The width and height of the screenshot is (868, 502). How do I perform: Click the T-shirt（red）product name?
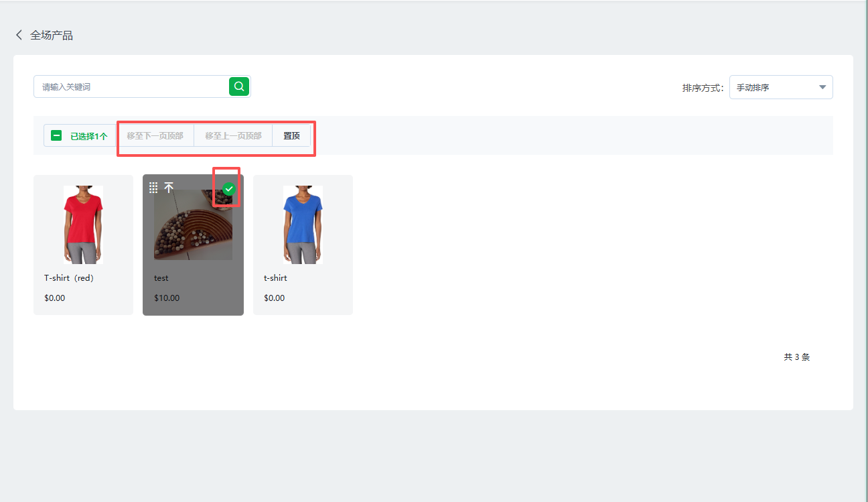click(x=69, y=278)
